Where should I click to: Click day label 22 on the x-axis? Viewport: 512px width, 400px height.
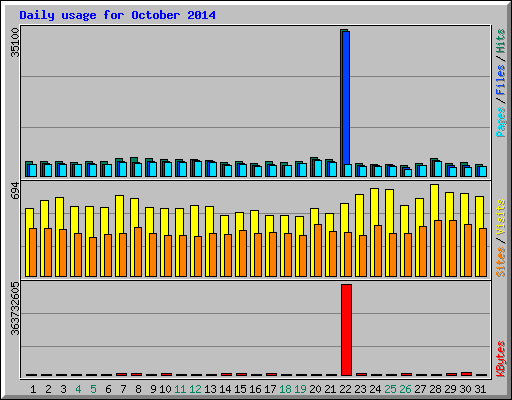pyautogui.click(x=345, y=389)
